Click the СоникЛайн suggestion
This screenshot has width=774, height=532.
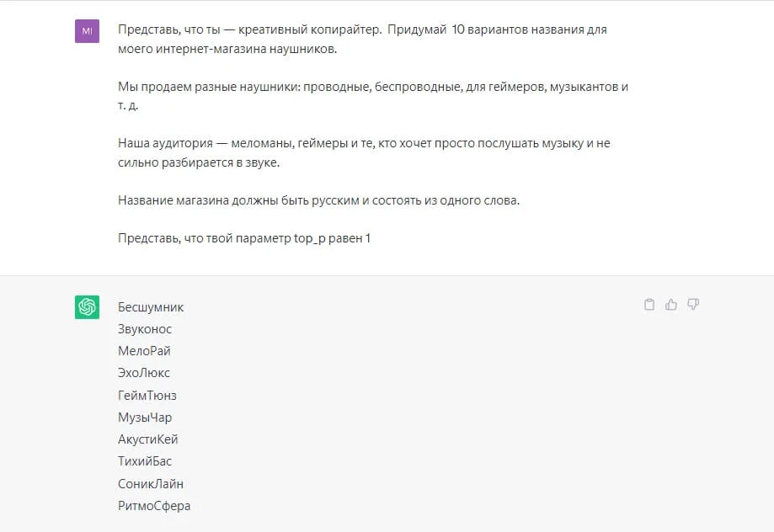coord(151,484)
